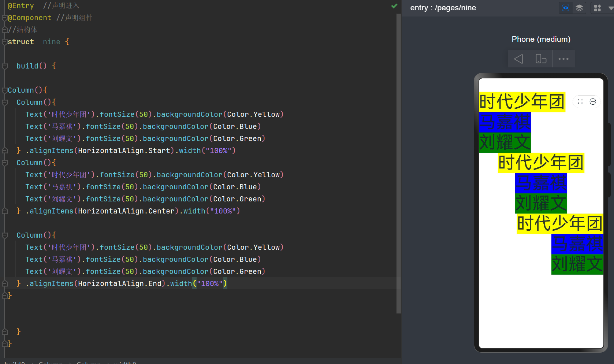Click the back triangle button under Phone (medium)
The height and width of the screenshot is (364, 614).
point(518,59)
